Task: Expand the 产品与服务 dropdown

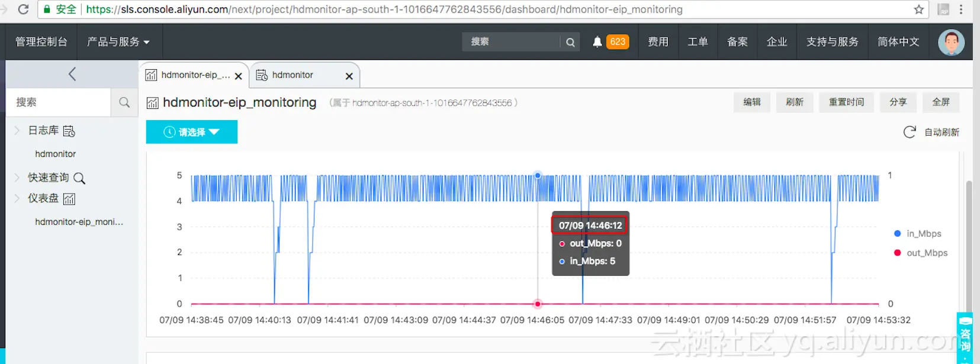Action: 118,42
